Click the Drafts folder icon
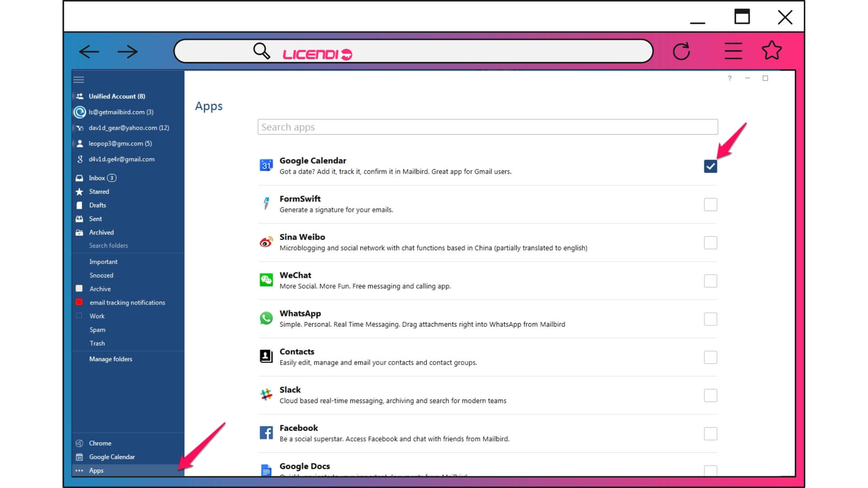The image size is (868, 488). click(x=79, y=204)
